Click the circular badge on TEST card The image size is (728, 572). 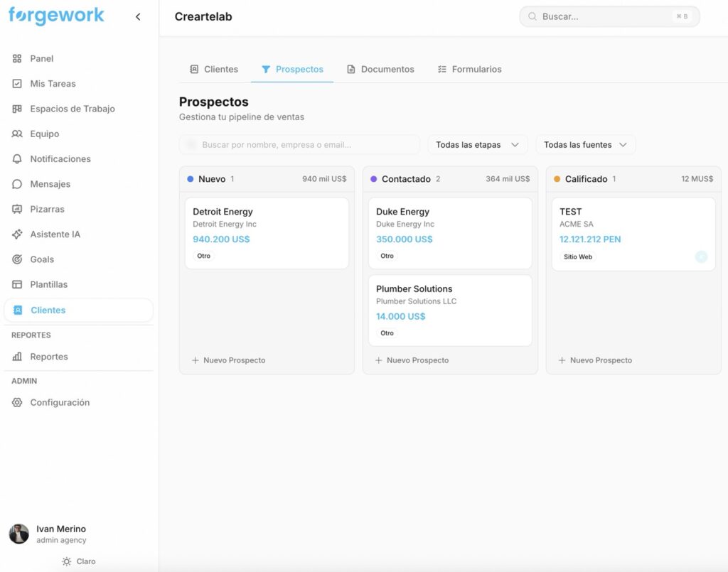(701, 257)
